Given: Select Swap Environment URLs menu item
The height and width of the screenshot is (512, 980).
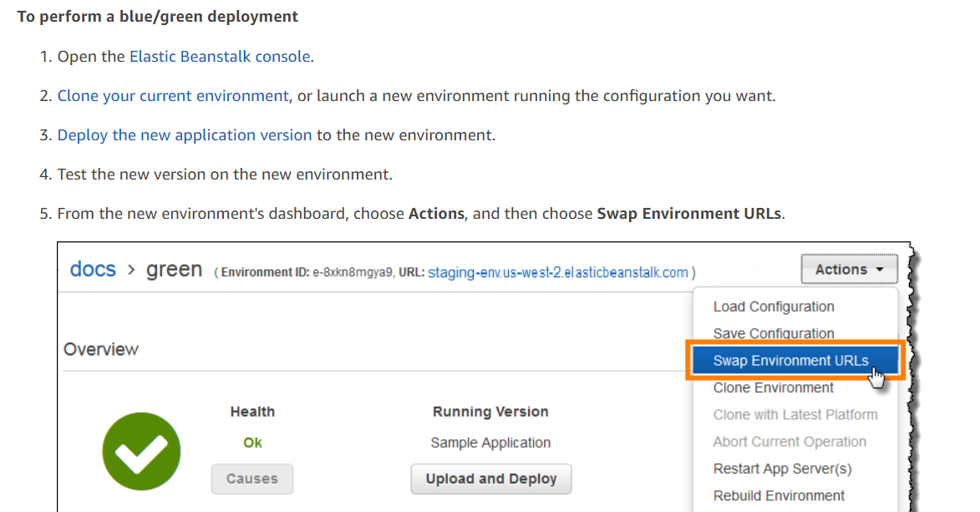Looking at the screenshot, I should tap(790, 361).
